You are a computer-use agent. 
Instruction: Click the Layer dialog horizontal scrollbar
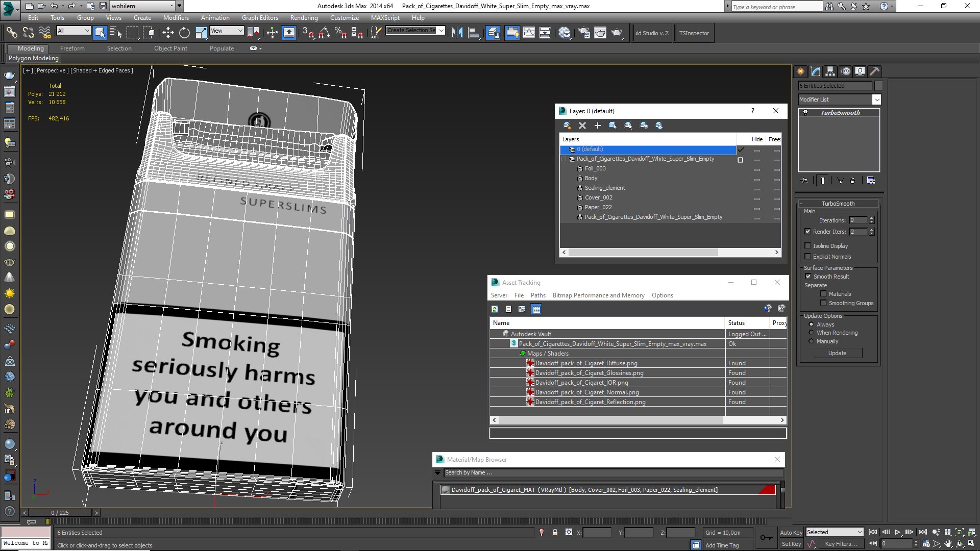tap(643, 252)
